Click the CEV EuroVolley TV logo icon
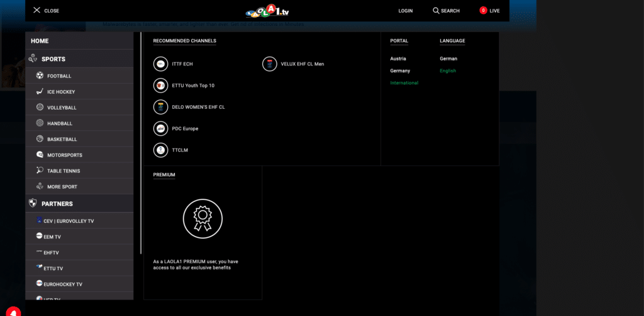Screen dimensions: 644x316 click(40, 220)
